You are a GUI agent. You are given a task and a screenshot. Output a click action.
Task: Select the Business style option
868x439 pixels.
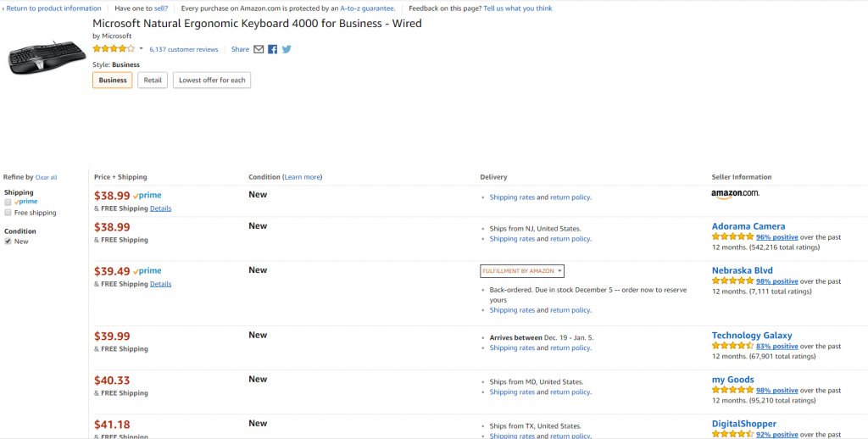(x=113, y=81)
